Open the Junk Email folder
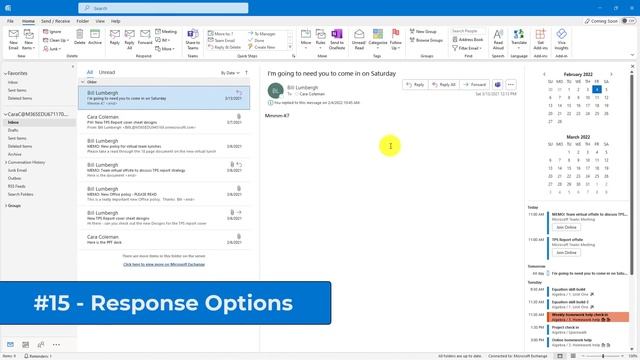 17,170
